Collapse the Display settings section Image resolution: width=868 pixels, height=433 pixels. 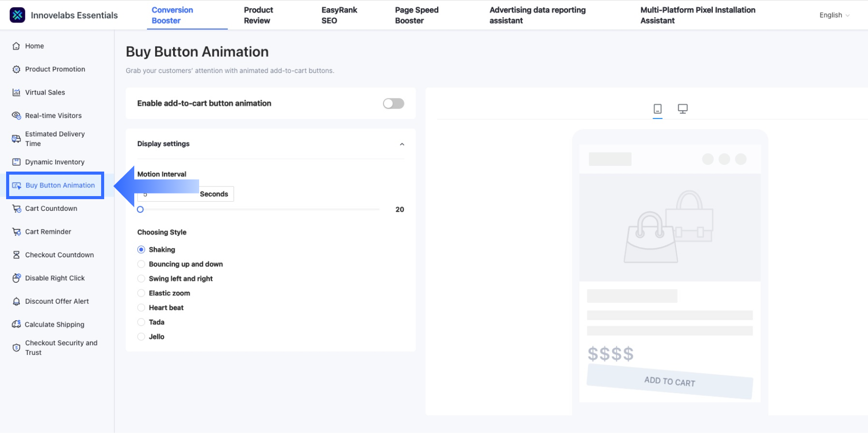point(402,144)
